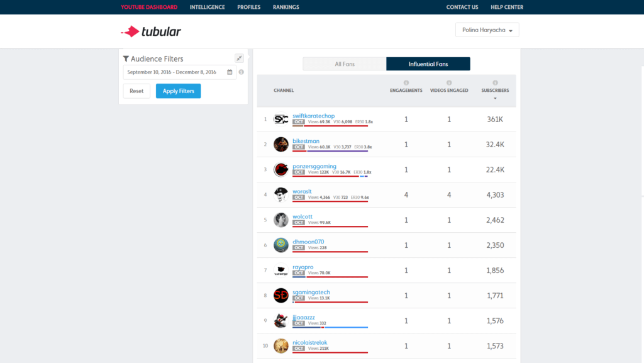Click dhmoon070 channel avatar

(x=281, y=245)
